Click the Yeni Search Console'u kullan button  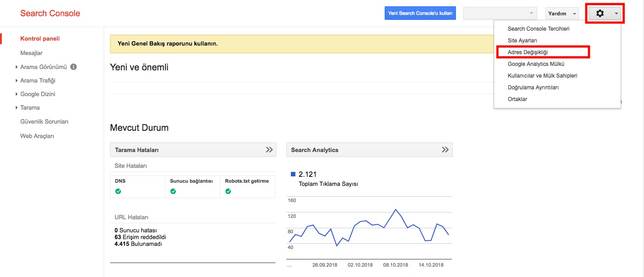[420, 14]
